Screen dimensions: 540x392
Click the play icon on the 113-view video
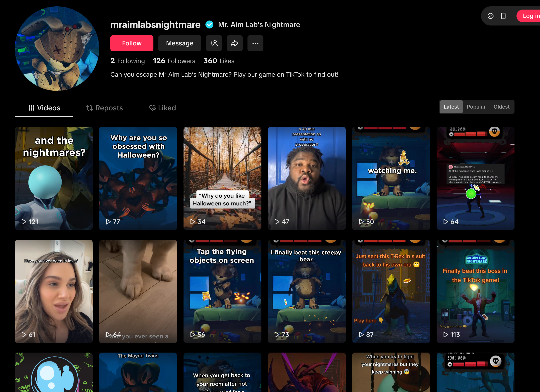(x=446, y=335)
